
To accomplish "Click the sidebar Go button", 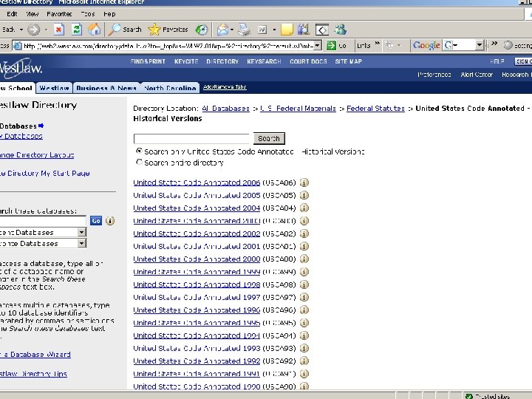I will [x=96, y=221].
